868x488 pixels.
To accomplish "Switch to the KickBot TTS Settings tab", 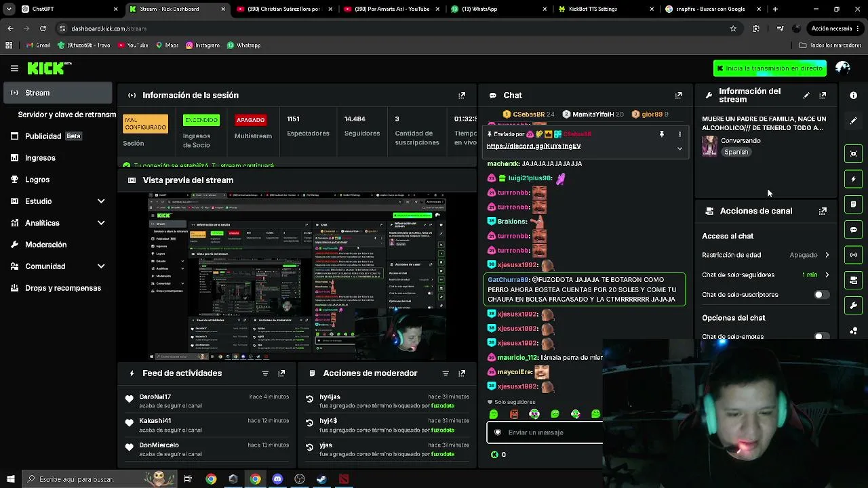I will [606, 9].
